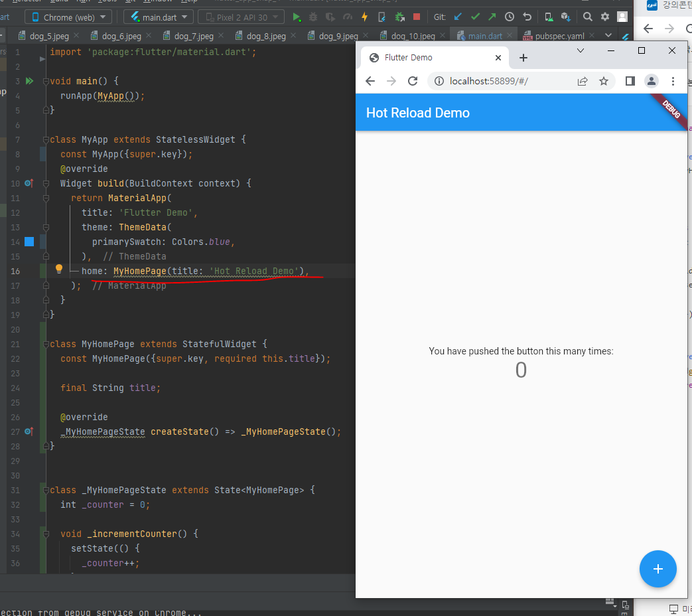Screen dimensions: 692x616
Task: Open the Pixel 2 API 30 emulator dropdown
Action: coord(241,17)
